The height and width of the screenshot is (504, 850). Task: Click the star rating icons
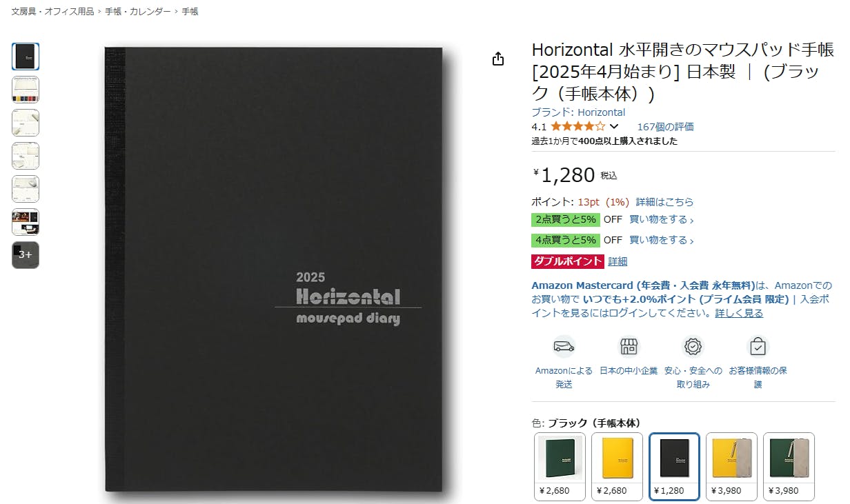pyautogui.click(x=578, y=127)
